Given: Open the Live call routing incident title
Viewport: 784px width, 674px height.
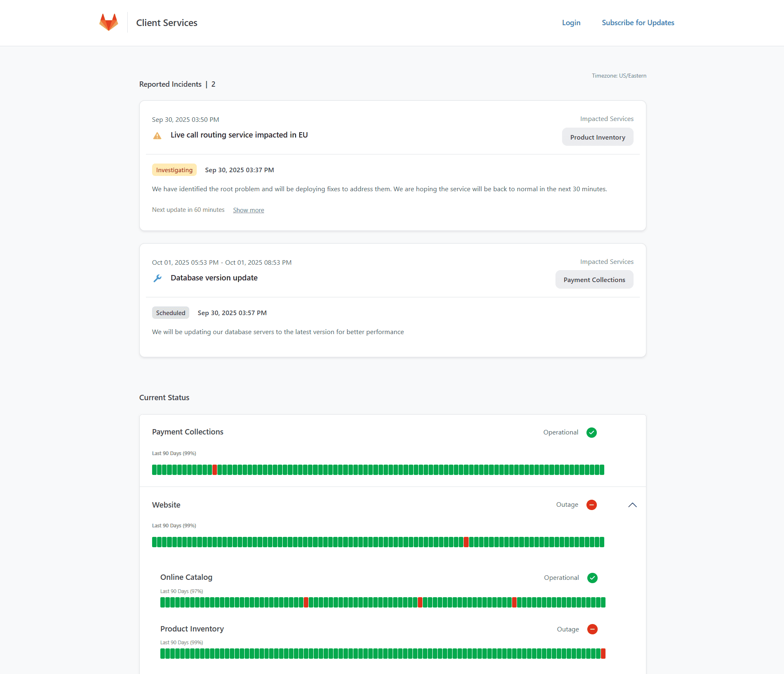Looking at the screenshot, I should pos(239,135).
